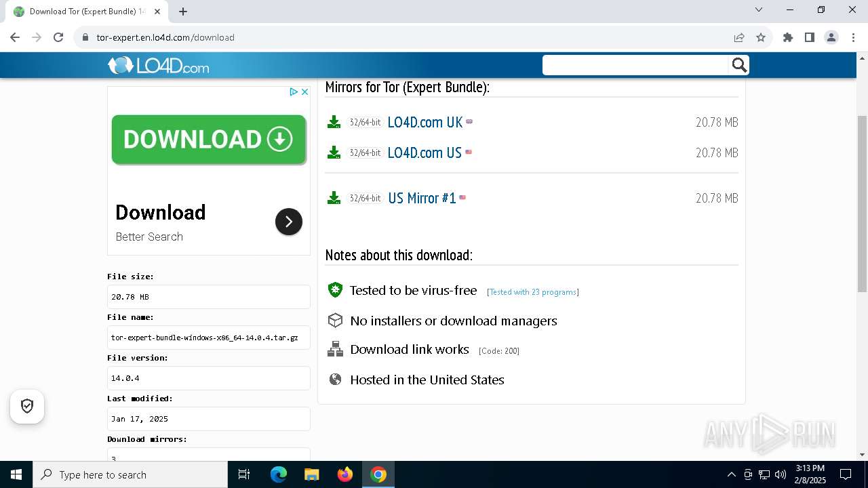This screenshot has height=488, width=868.
Task: Click the page vertical scrollbar
Action: coord(862,203)
